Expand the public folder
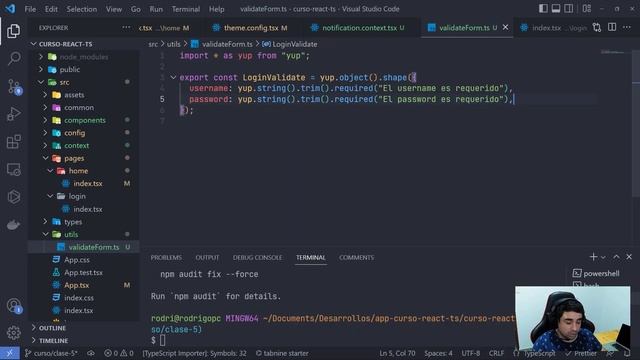 coord(70,69)
